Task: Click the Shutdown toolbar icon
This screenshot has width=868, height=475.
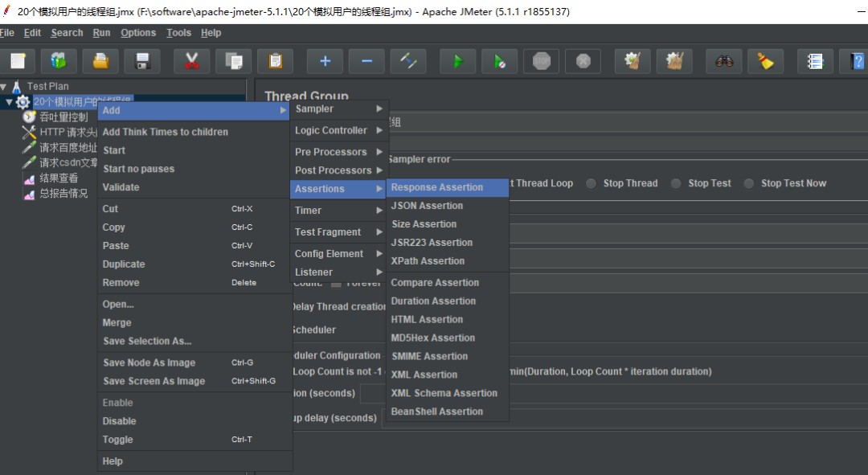Action: pyautogui.click(x=583, y=61)
